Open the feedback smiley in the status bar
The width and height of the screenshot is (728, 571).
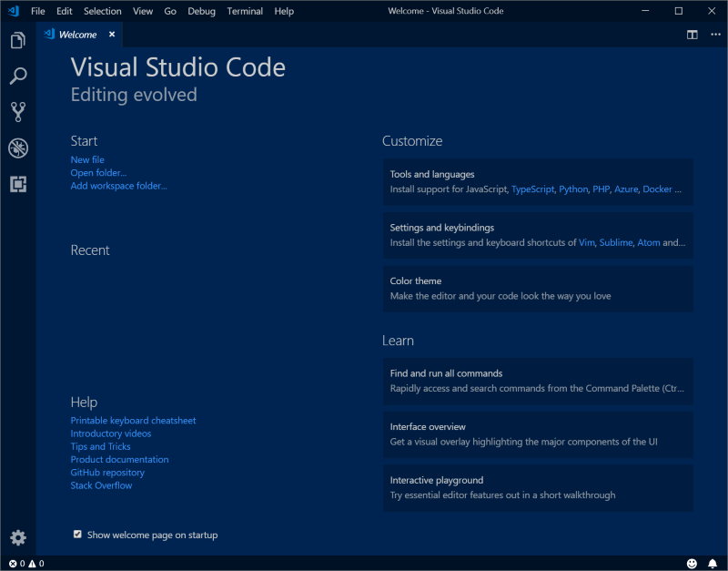click(693, 563)
